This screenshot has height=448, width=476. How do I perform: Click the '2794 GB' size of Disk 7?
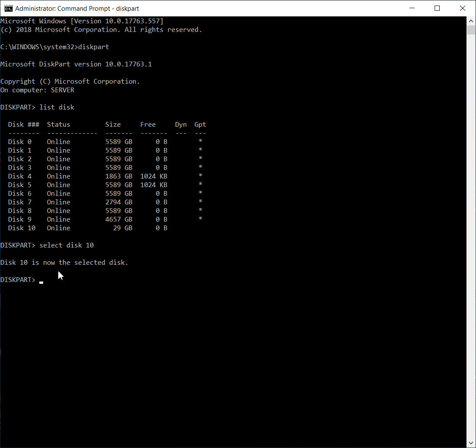tap(119, 202)
